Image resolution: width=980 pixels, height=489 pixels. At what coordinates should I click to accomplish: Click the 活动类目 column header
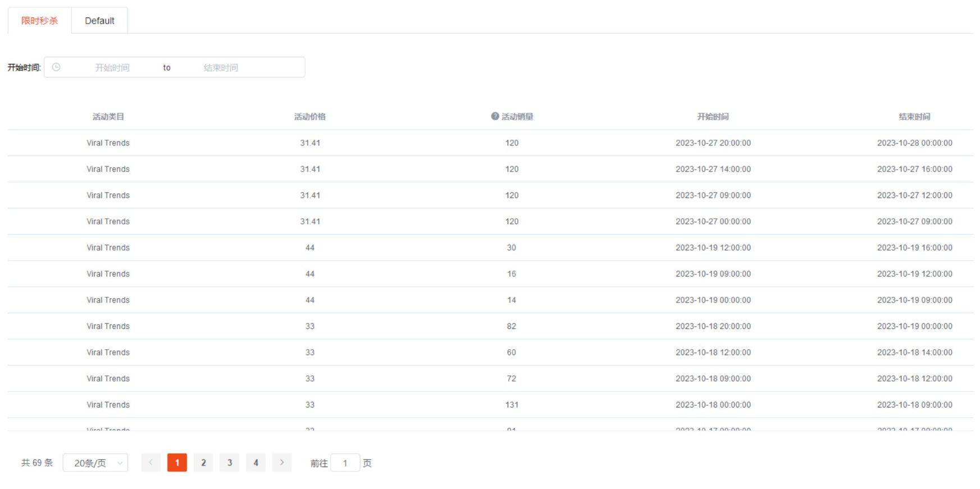pos(108,117)
